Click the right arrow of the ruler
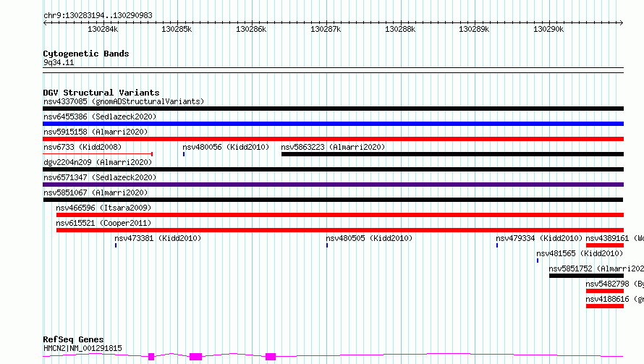The height and width of the screenshot is (364, 644). 622,22
